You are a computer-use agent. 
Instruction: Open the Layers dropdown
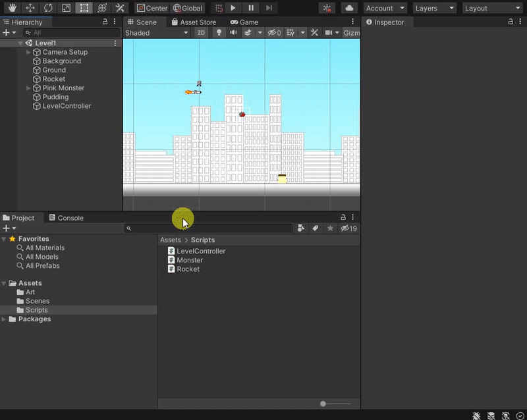point(435,8)
